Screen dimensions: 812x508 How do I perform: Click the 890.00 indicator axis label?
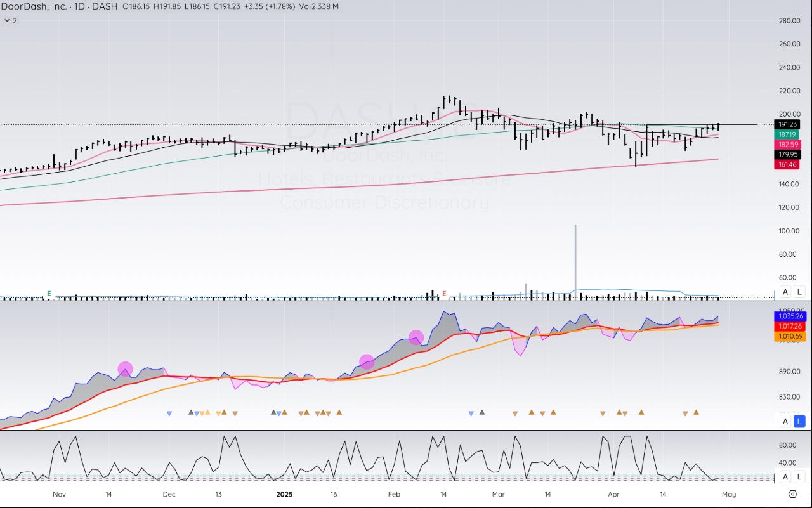click(789, 372)
